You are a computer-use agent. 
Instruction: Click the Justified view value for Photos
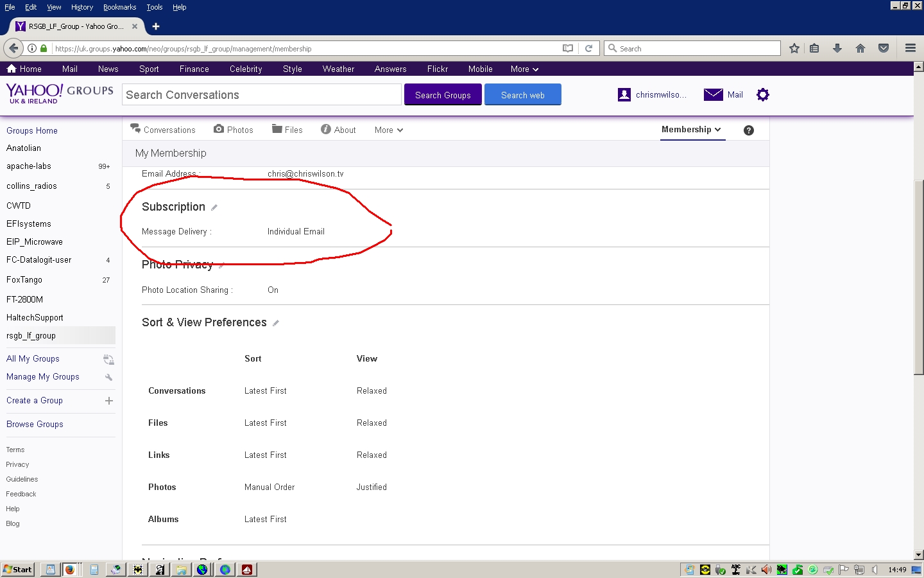[372, 487]
